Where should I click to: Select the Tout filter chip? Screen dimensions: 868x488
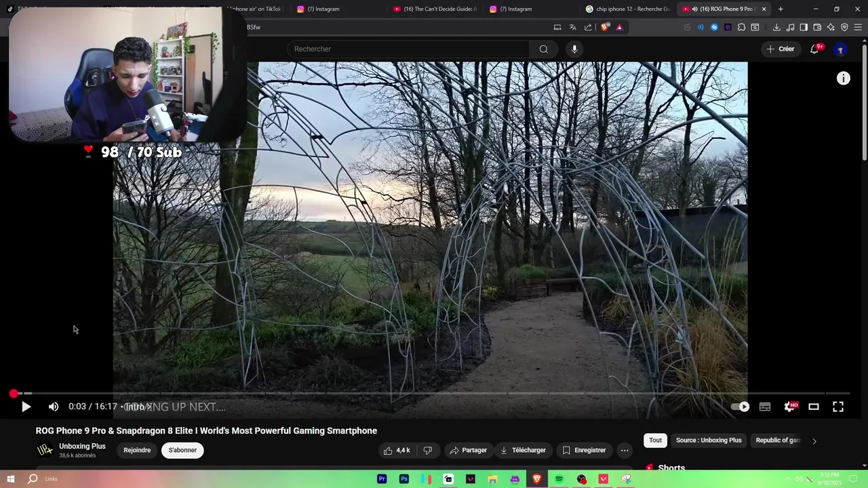[x=655, y=441]
